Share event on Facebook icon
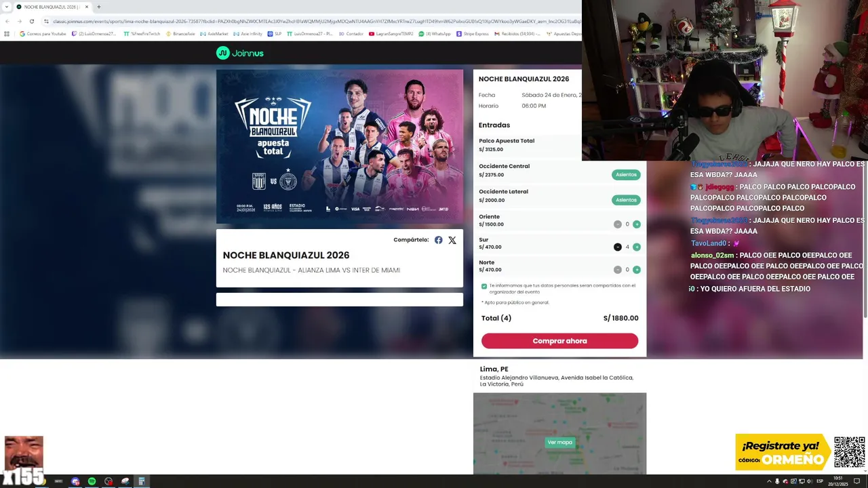Screen dimensions: 868x488 click(x=439, y=240)
